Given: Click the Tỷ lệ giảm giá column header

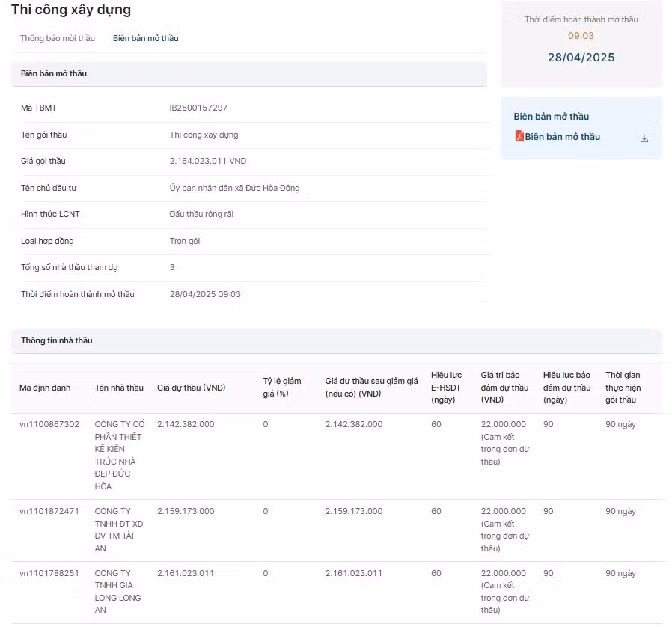Looking at the screenshot, I should pos(282,387).
